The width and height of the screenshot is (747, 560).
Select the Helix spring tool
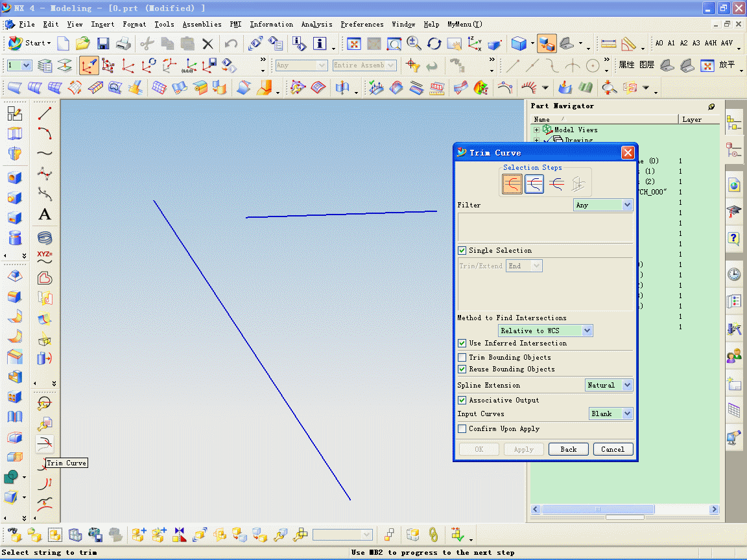45,238
